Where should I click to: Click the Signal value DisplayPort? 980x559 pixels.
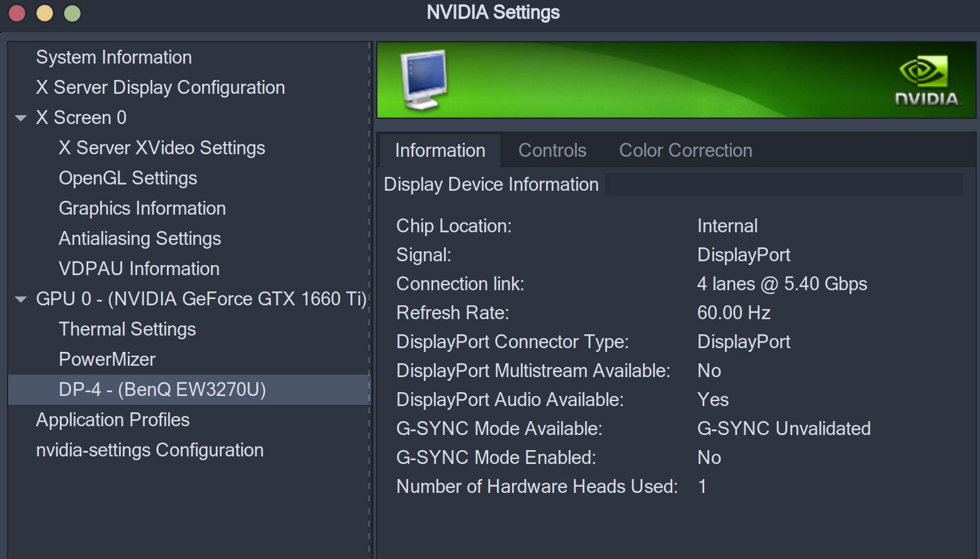(x=744, y=255)
